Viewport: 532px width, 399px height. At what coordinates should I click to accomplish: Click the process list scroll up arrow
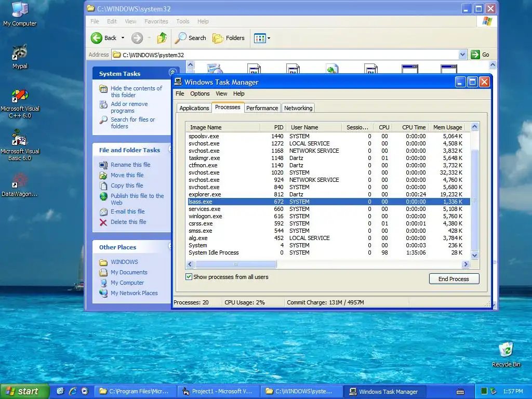click(475, 127)
